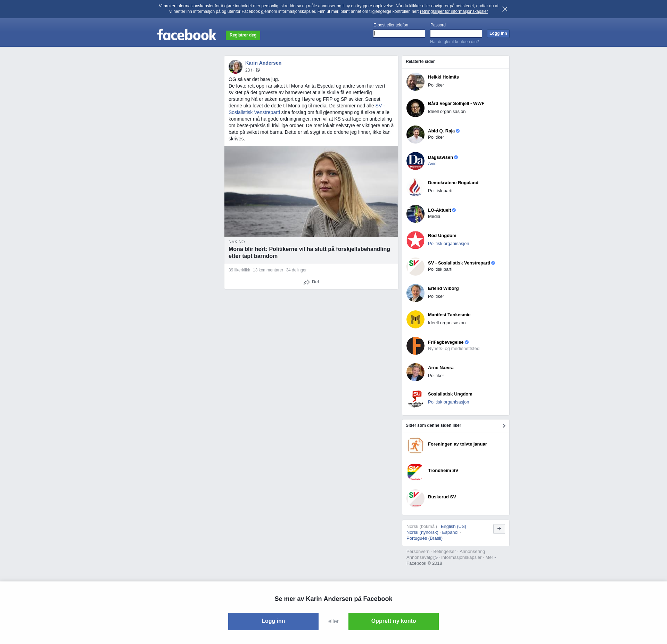The image size is (667, 644).
Task: Click the Facebook logo
Action: tap(187, 35)
